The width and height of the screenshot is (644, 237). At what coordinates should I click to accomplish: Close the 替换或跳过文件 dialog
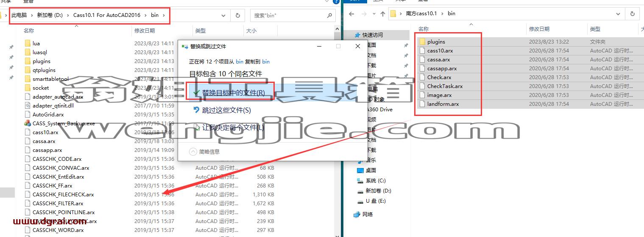click(358, 46)
